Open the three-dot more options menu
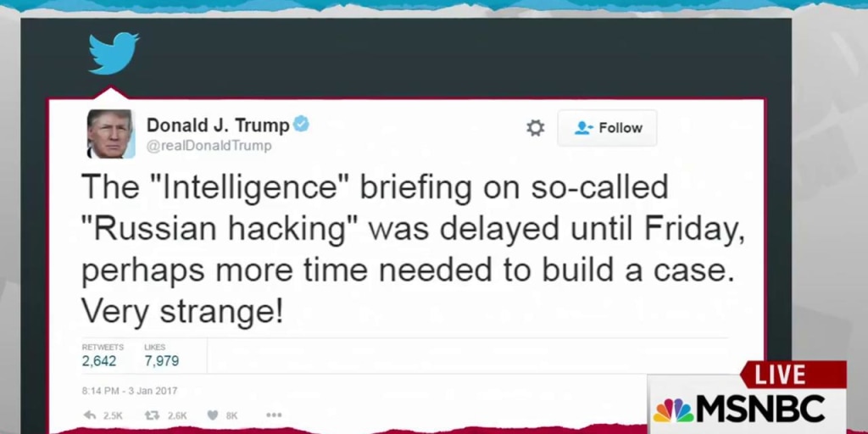Screen dimensions: 868x434 point(274,415)
